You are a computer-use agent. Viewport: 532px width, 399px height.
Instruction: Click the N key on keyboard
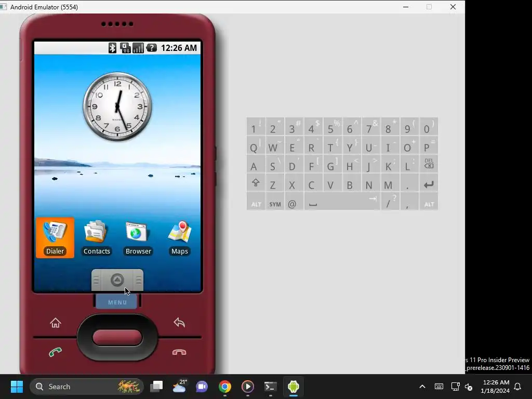(371, 183)
